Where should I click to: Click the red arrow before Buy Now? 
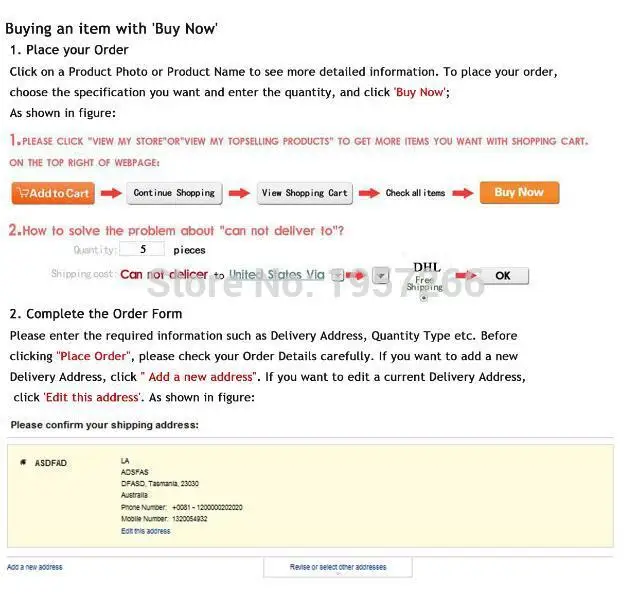click(463, 193)
